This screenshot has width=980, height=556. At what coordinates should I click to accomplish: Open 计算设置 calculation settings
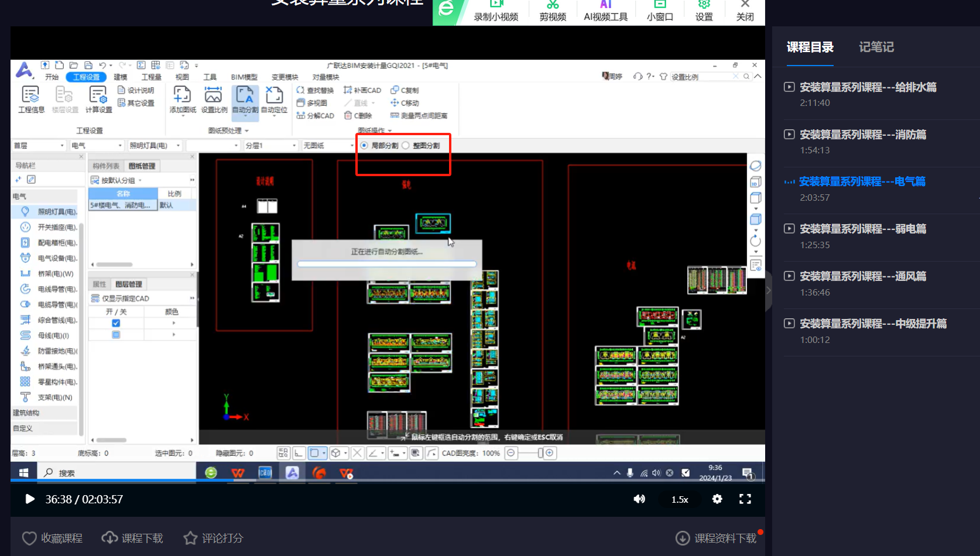(98, 99)
